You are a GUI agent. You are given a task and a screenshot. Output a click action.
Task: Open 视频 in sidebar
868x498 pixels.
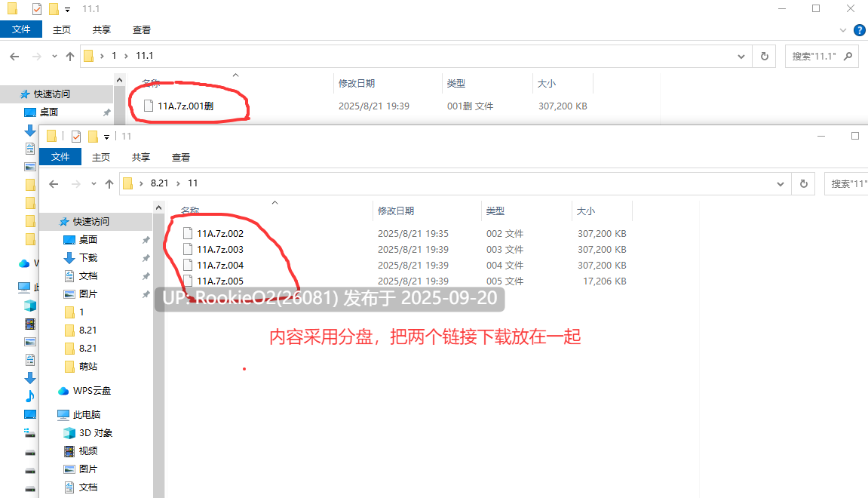coord(88,451)
